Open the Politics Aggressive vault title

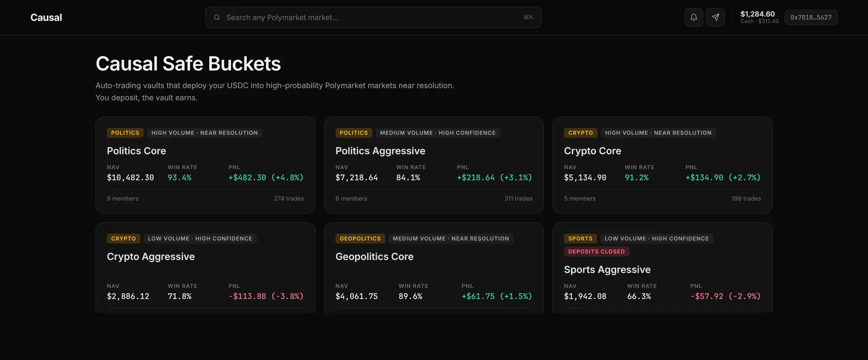380,151
